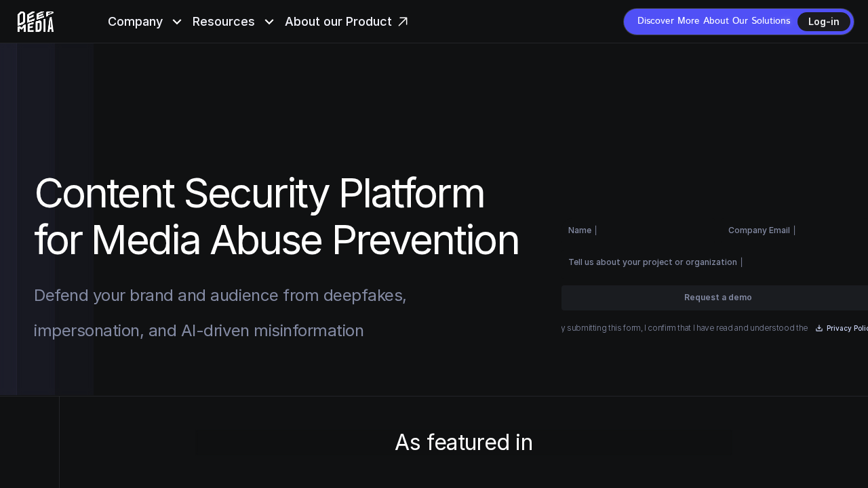Click the As featured in heading
Viewport: 868px width, 488px height.
[463, 443]
